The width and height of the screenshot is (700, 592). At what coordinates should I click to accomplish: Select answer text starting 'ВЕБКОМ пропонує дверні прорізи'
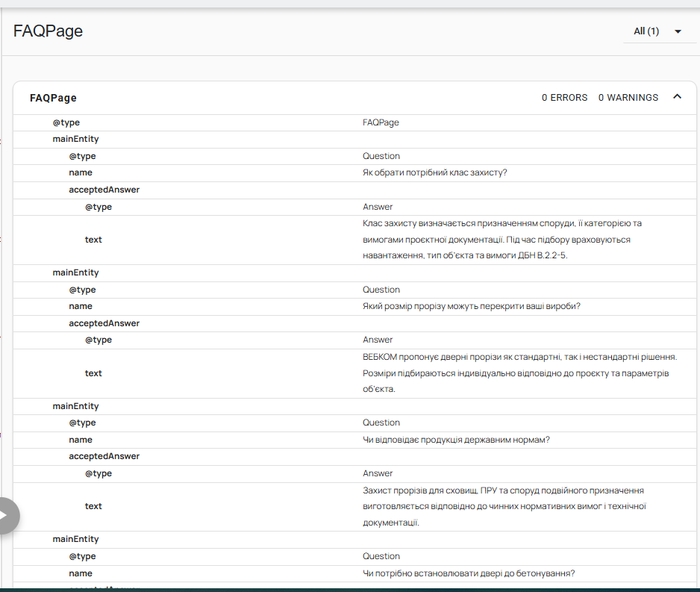pyautogui.click(x=519, y=373)
